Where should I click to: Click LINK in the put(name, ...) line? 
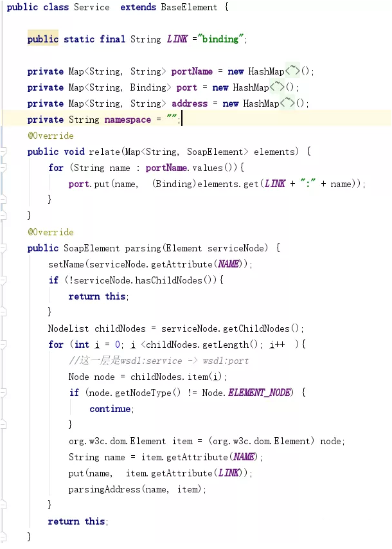pos(229,473)
